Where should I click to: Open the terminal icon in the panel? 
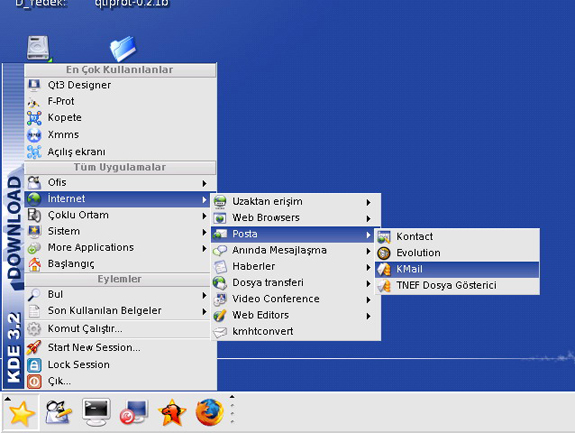click(96, 412)
